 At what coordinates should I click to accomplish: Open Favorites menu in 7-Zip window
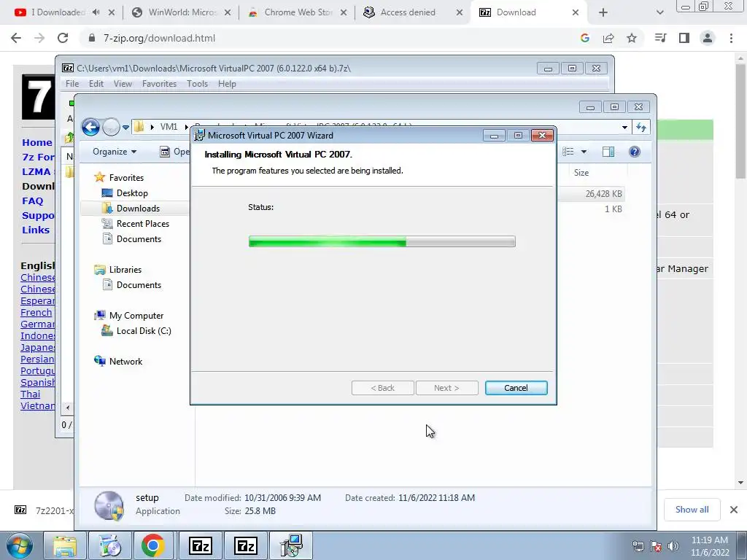pos(159,83)
